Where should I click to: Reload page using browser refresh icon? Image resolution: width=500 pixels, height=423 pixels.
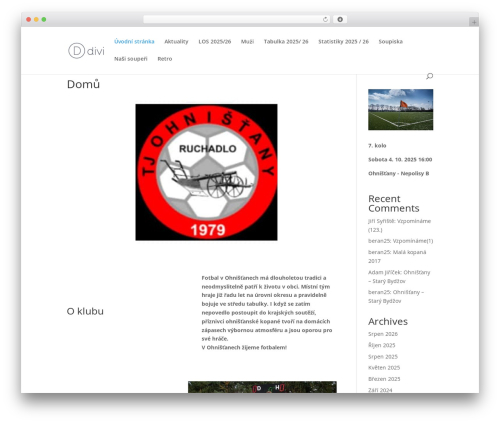(x=325, y=19)
